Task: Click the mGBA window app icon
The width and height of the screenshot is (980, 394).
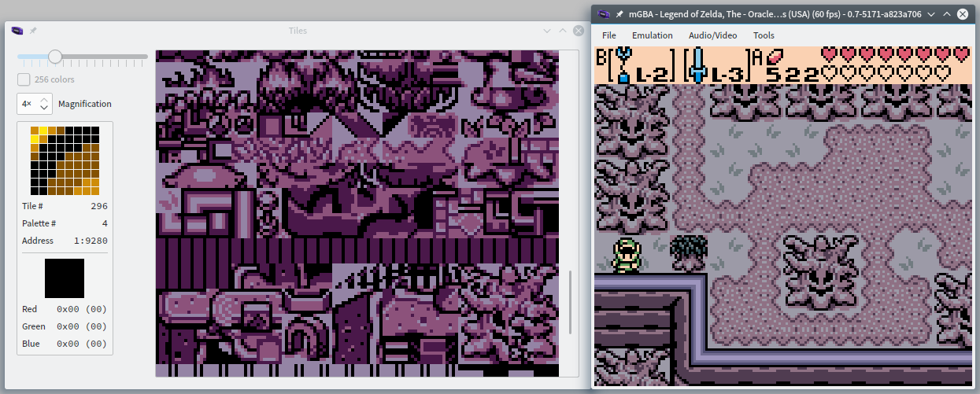Action: pyautogui.click(x=604, y=13)
